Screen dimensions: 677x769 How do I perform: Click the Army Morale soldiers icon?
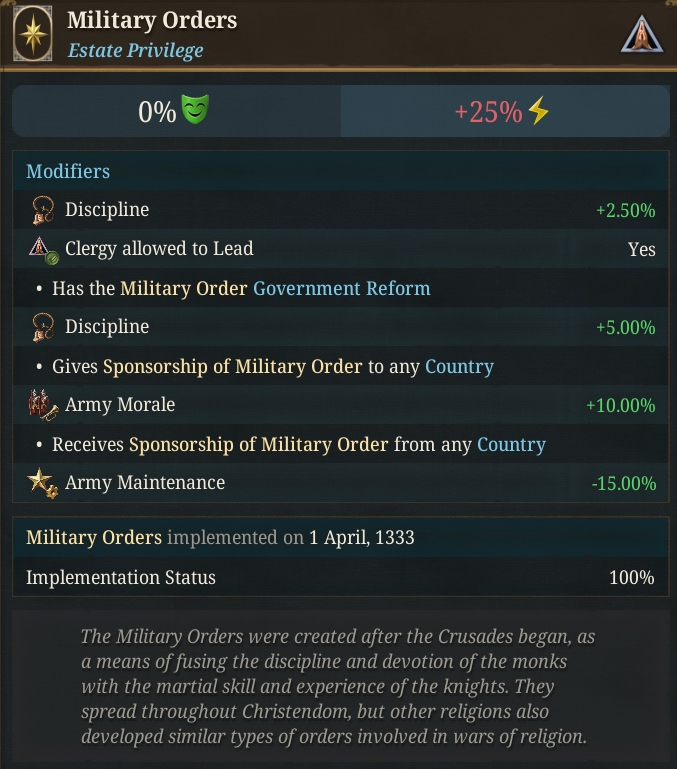(43, 405)
